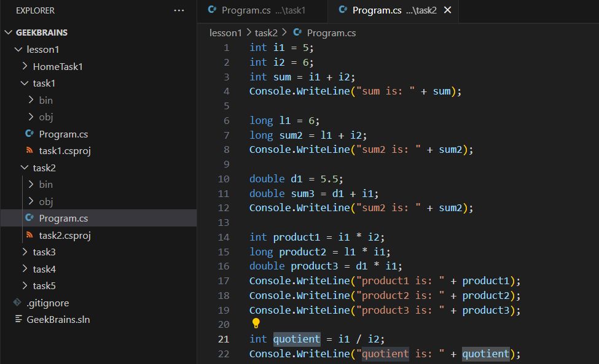This screenshot has width=599, height=364.
Task: Select the Program.cs ...\task2 tab
Action: 393,10
